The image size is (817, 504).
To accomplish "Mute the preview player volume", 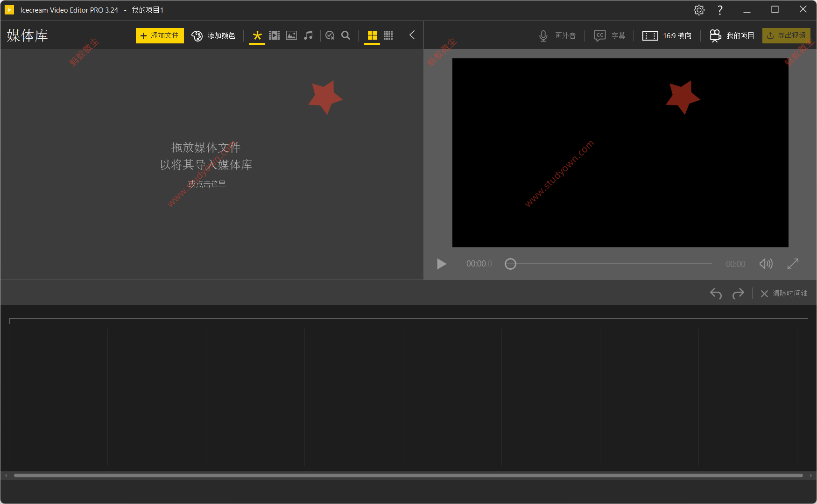I will (766, 264).
